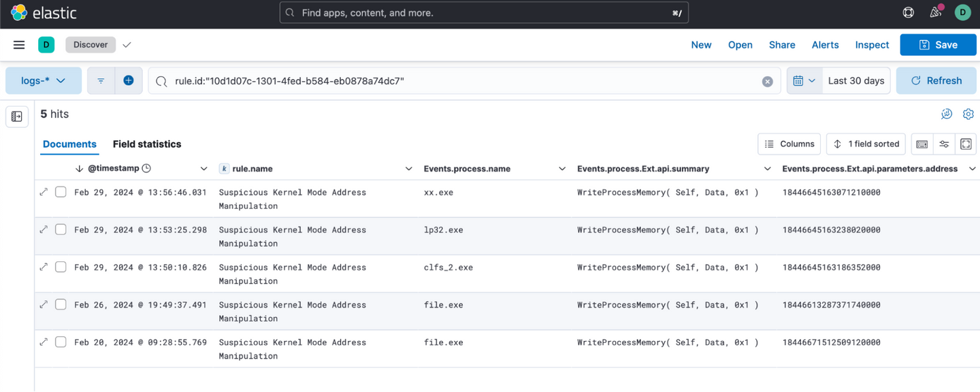Open the date quick menu calendar dropdown
The height and width of the screenshot is (392, 980).
coord(804,80)
